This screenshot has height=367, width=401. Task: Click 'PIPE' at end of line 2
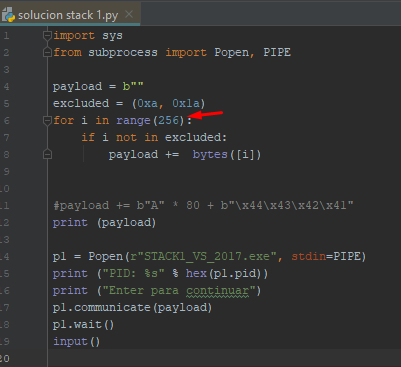pyautogui.click(x=277, y=53)
